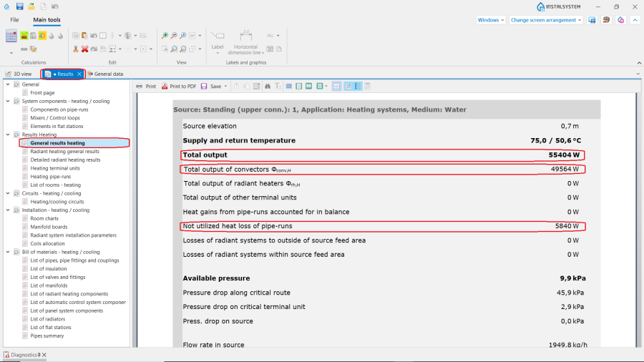Click the printer icon in the results toolbar
The width and height of the screenshot is (644, 362).
(x=140, y=86)
